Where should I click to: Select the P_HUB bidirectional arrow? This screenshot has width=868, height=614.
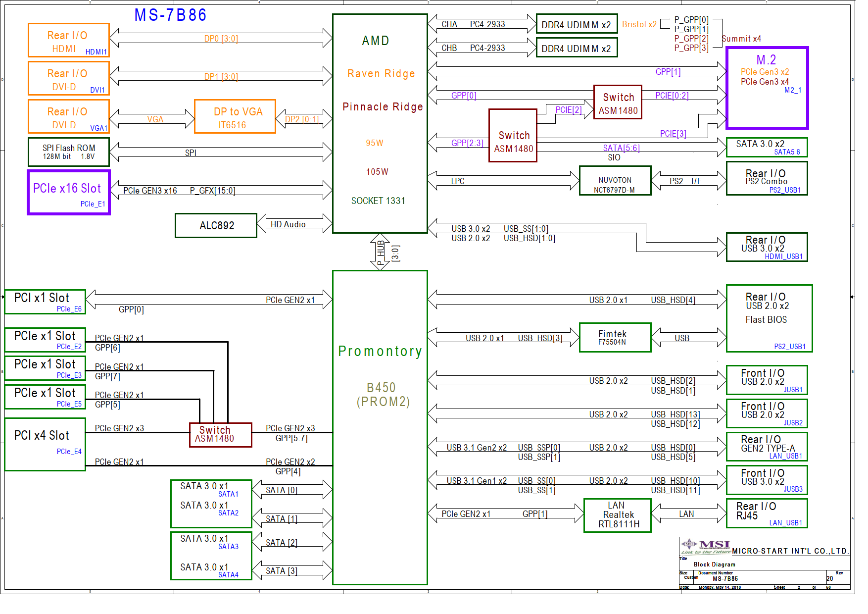(x=380, y=252)
